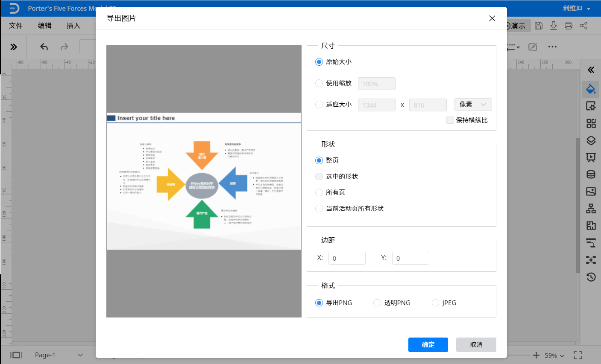Open the presentation slides panel icon
The width and height of the screenshot is (601, 364).
[x=591, y=157]
